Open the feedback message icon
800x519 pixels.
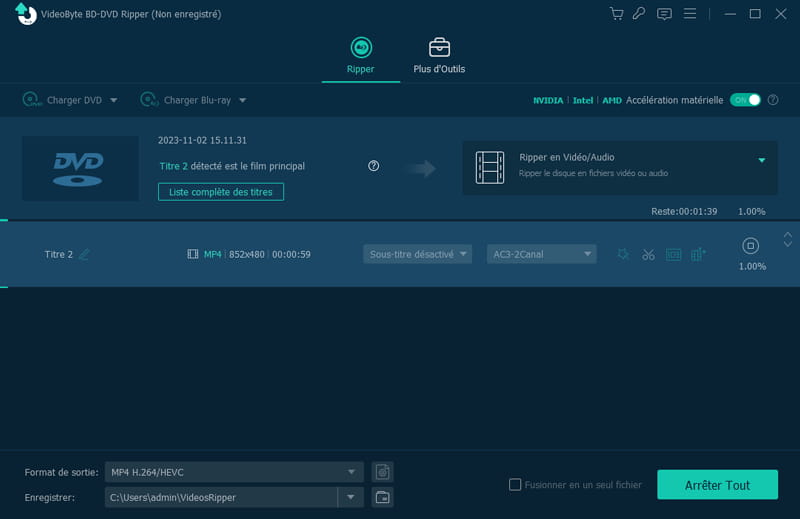click(665, 14)
